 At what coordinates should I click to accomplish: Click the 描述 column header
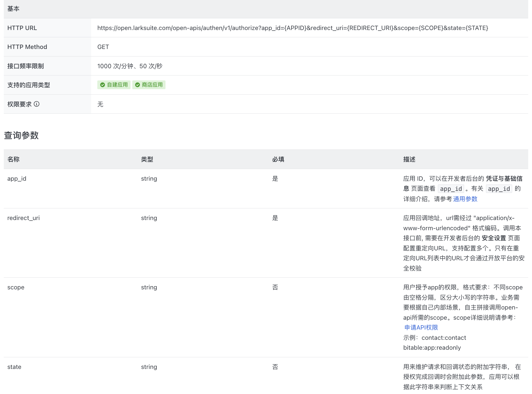pyautogui.click(x=409, y=159)
